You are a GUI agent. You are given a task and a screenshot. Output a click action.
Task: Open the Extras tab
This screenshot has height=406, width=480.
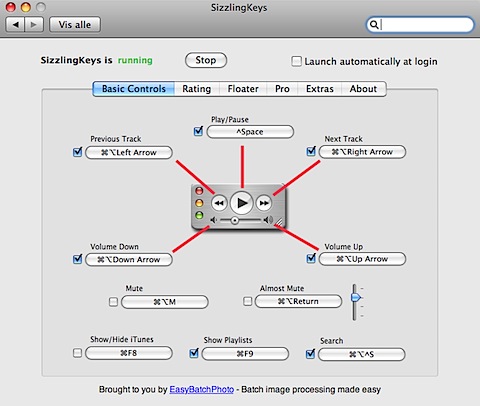(x=320, y=89)
